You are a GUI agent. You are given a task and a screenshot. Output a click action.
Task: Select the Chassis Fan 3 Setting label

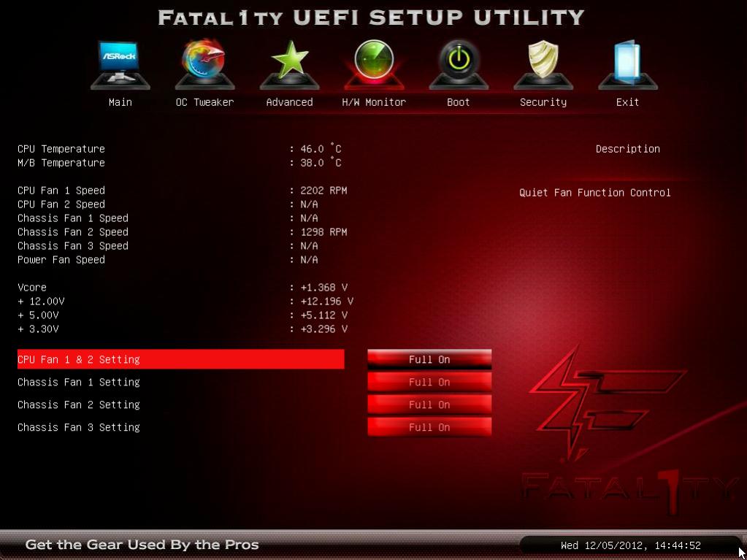coord(79,427)
